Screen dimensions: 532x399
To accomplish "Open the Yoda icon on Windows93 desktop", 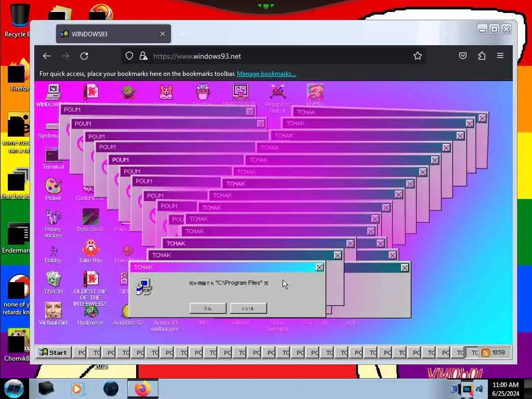I will [x=128, y=92].
